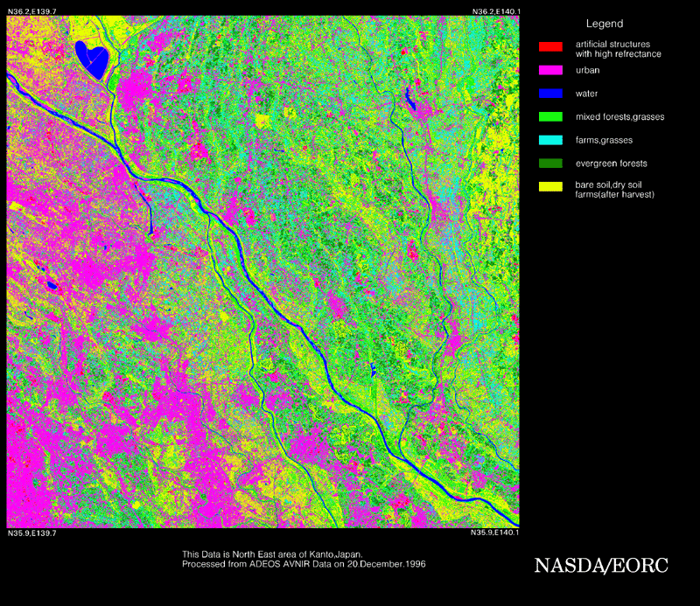This screenshot has width=700, height=606.
Task: Click 'bare soil,dry soil farms(after harvest)' label
Action: point(615,190)
